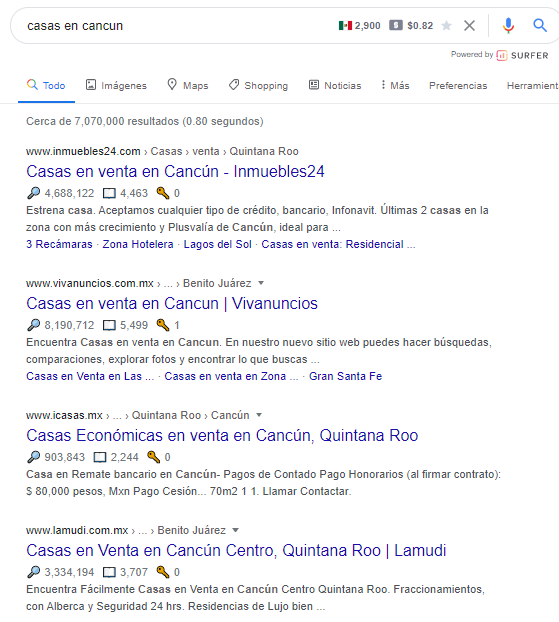Image resolution: width=559 pixels, height=622 pixels.
Task: Click the Surfer logo icon
Action: pyautogui.click(x=502, y=56)
